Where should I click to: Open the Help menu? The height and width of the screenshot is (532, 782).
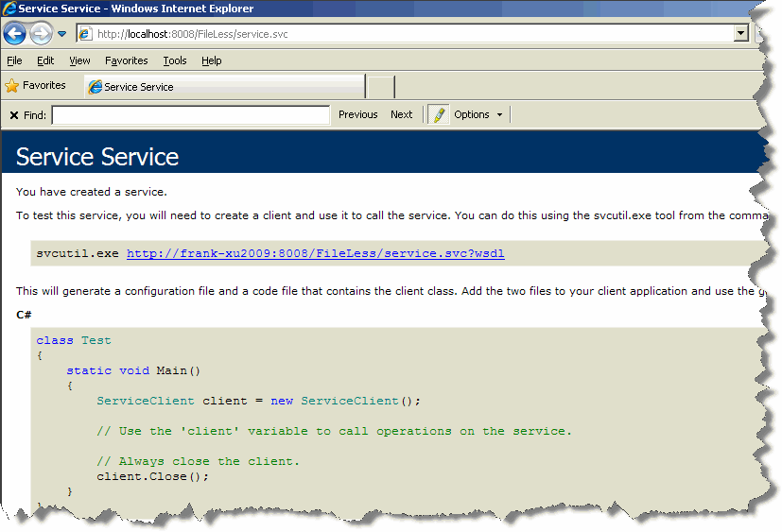212,60
